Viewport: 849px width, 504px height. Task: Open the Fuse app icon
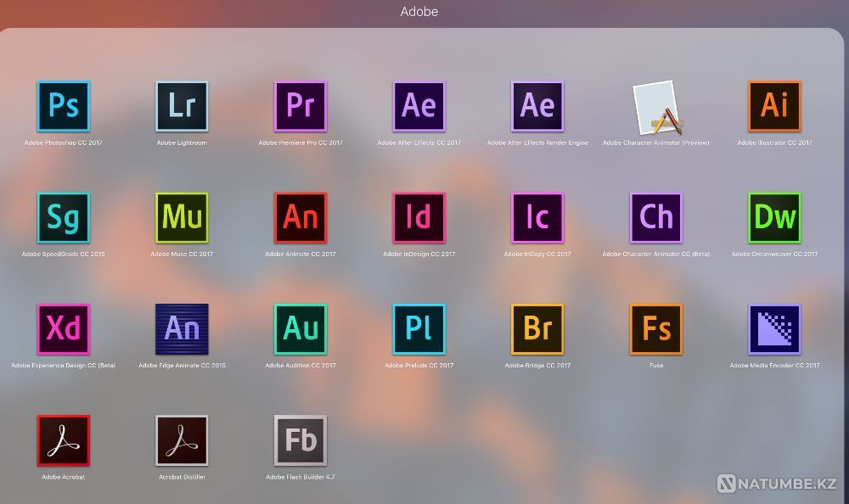click(656, 329)
